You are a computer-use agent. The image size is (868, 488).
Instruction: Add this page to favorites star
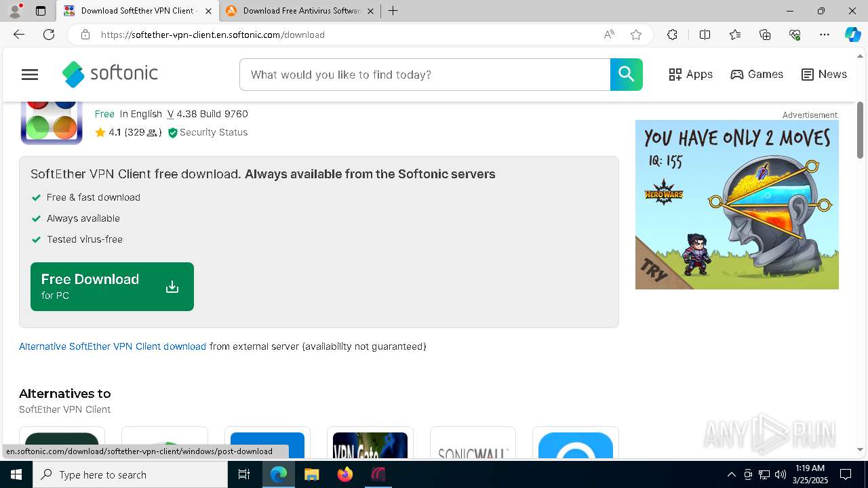pos(636,35)
